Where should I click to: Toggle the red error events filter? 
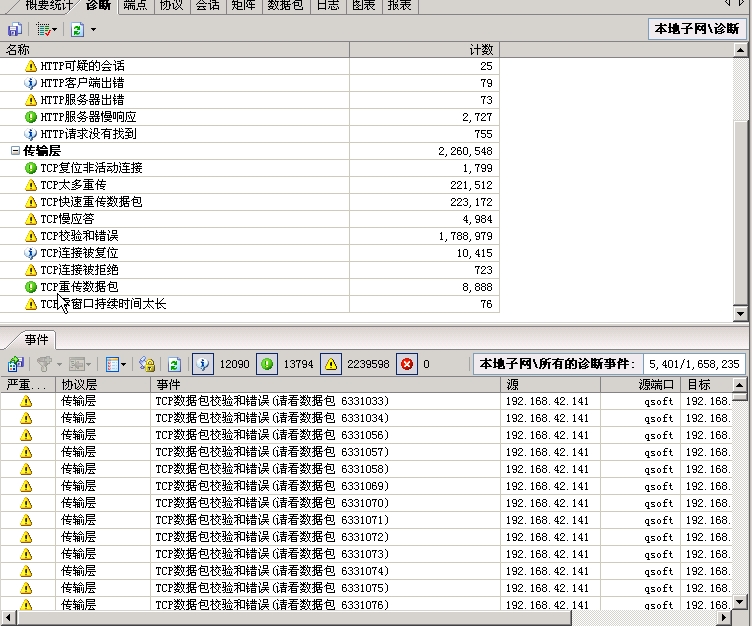407,365
